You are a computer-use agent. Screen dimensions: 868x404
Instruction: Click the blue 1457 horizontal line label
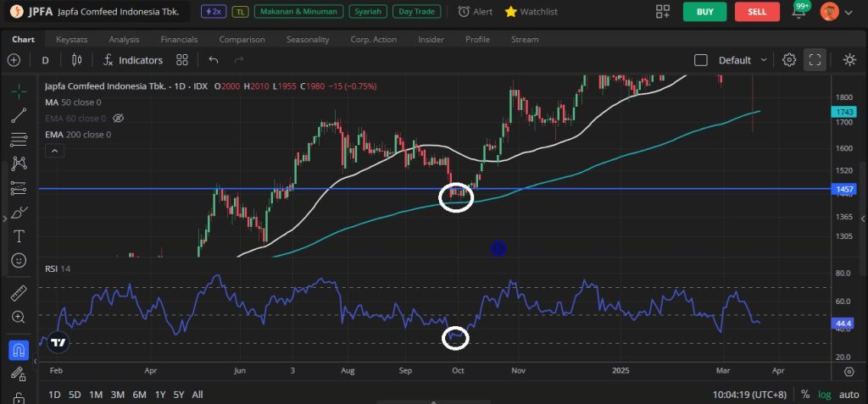(845, 189)
